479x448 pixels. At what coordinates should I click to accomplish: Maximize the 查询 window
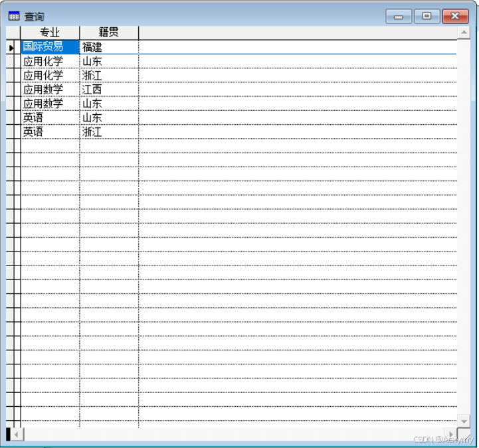427,16
